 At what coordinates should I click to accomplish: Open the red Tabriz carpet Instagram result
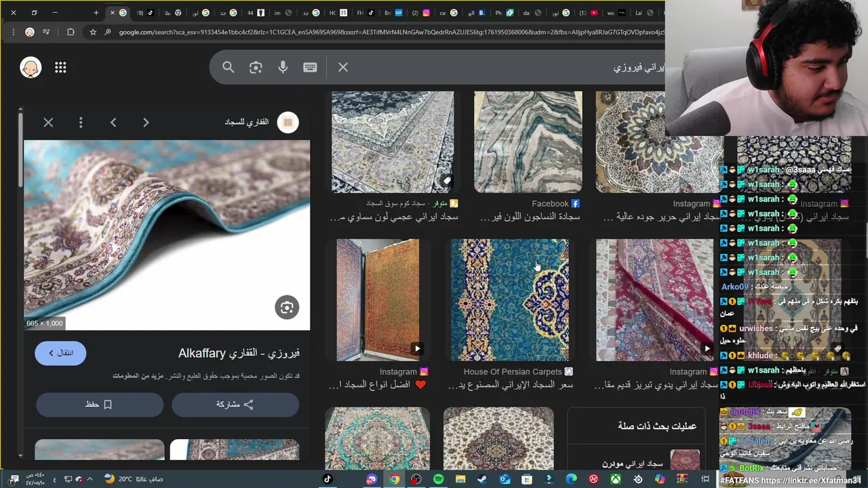click(654, 300)
